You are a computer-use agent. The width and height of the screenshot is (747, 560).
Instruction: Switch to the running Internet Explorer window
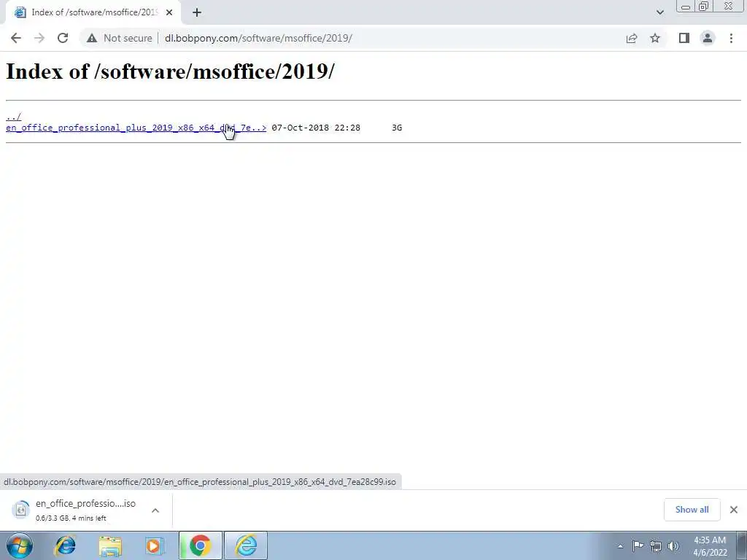click(x=246, y=545)
